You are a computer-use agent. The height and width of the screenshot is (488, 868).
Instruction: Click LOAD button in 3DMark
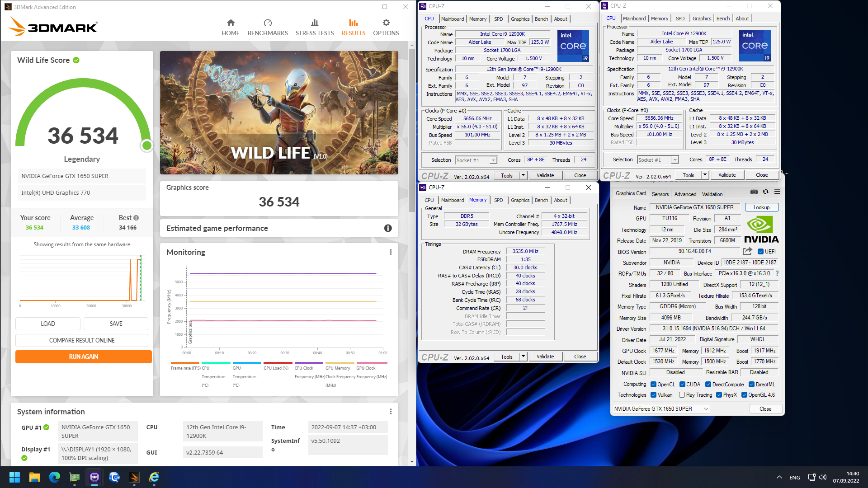[x=48, y=324]
